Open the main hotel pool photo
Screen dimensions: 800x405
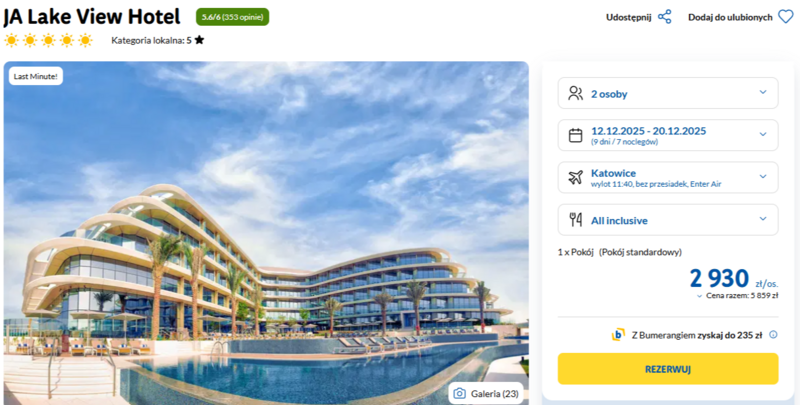[266, 233]
